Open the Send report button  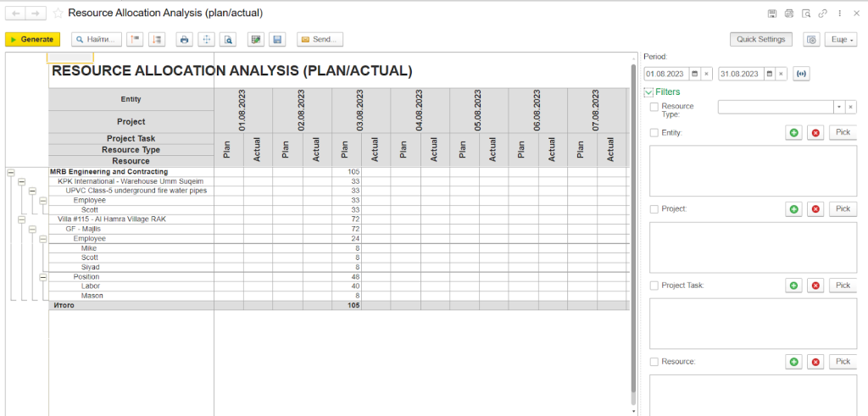pyautogui.click(x=320, y=39)
